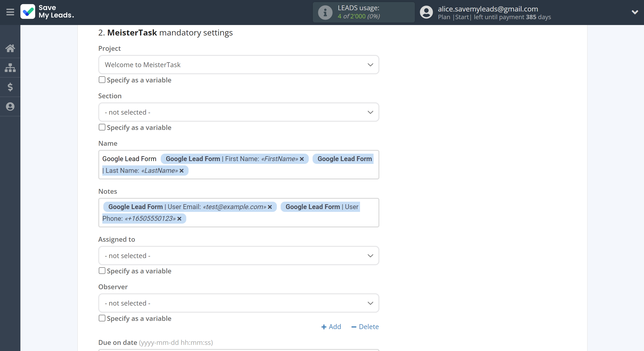This screenshot has width=644, height=351.
Task: Open the connections sitemap sidebar icon
Action: click(x=10, y=68)
